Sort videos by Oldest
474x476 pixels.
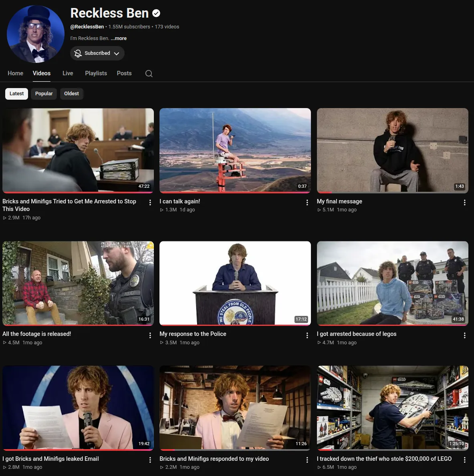[x=71, y=94]
